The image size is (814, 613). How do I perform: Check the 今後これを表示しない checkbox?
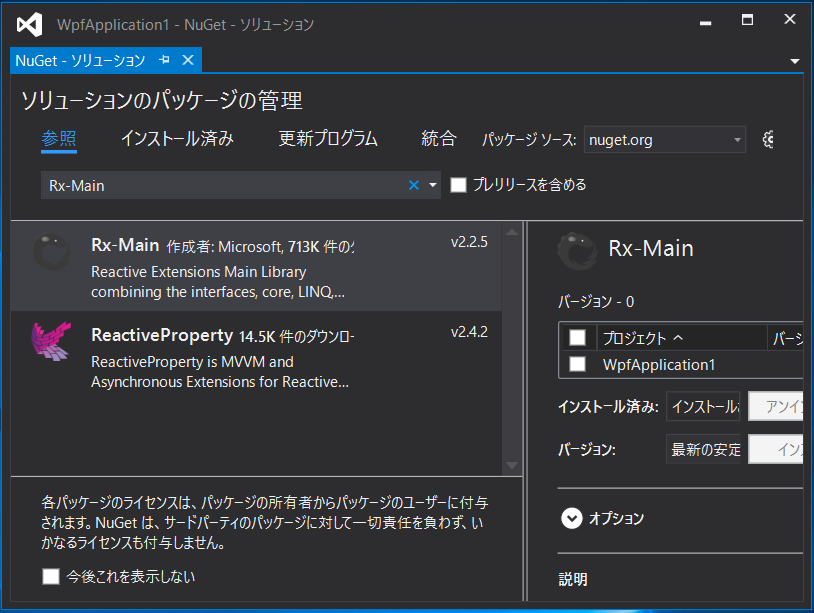pyautogui.click(x=51, y=576)
